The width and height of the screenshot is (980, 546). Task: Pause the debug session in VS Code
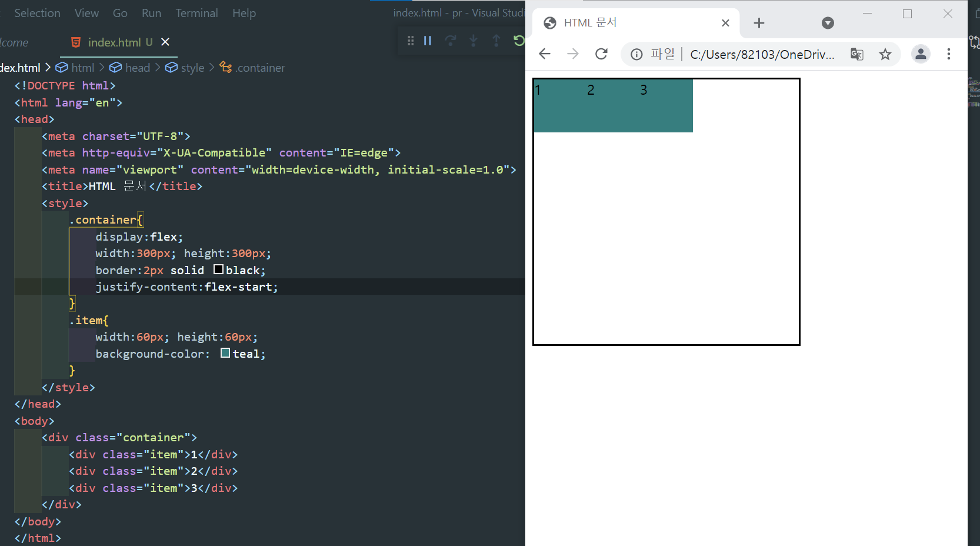(428, 41)
